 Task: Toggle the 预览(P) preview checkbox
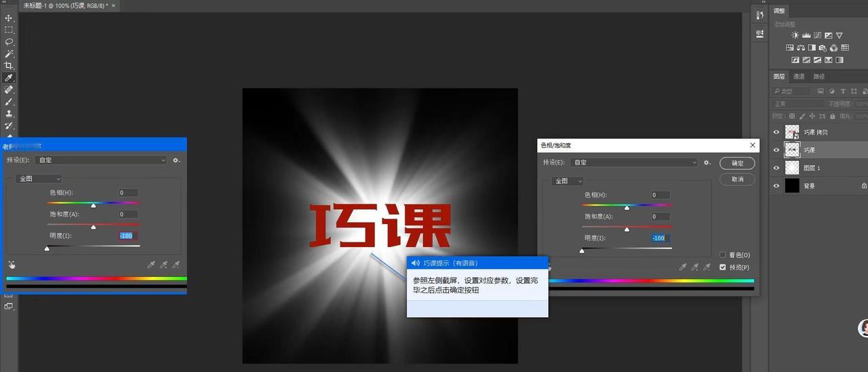(x=723, y=267)
